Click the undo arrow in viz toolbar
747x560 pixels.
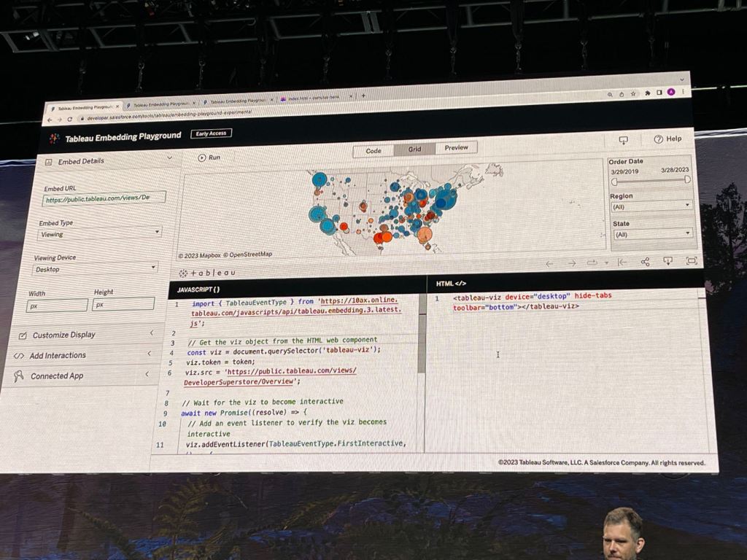pos(549,263)
